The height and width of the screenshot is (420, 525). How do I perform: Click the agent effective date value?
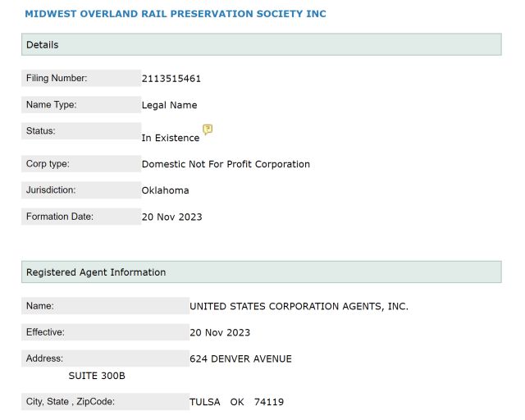click(220, 332)
